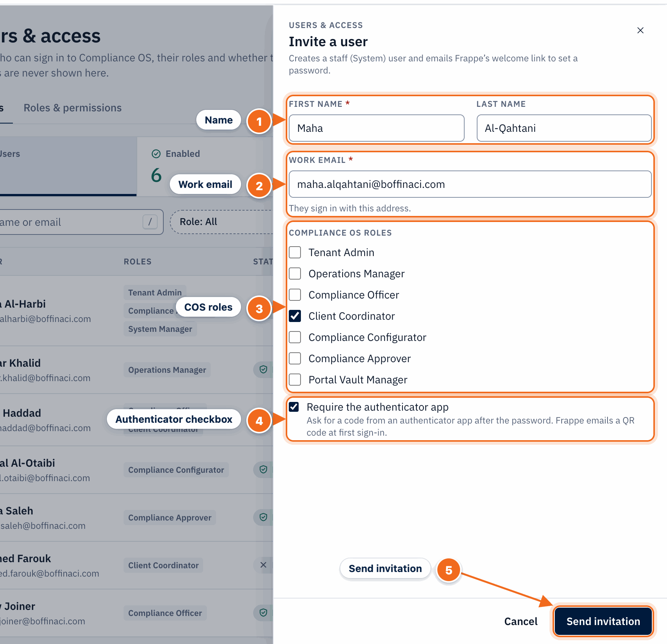Screen dimensions: 667x644
Task: Select the Enabled users stat tab
Action: click(205, 167)
